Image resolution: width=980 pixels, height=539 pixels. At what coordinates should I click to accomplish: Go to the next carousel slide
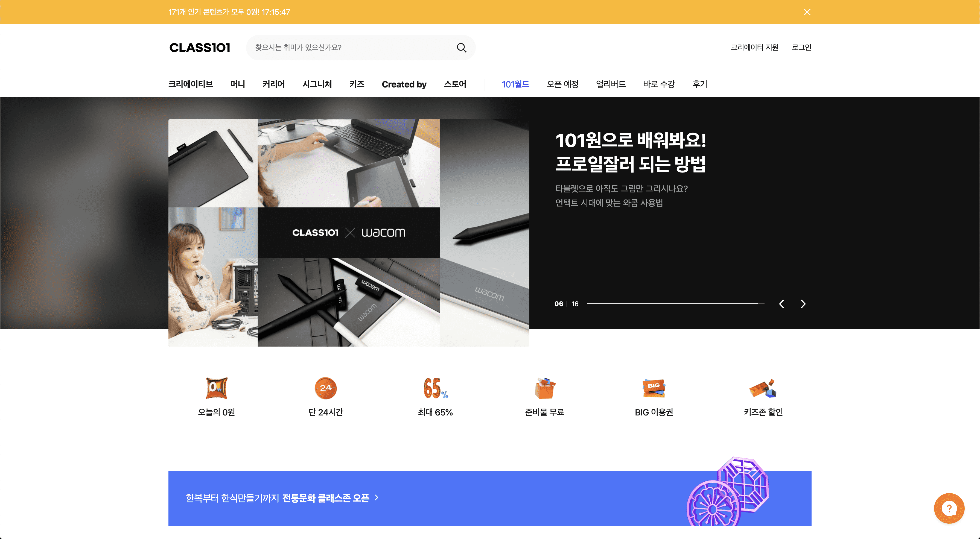click(803, 304)
